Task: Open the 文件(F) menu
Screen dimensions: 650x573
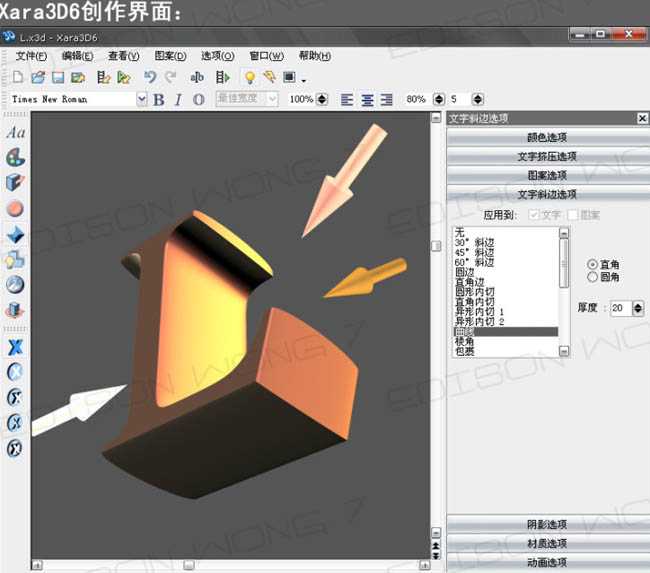Action: (32, 56)
